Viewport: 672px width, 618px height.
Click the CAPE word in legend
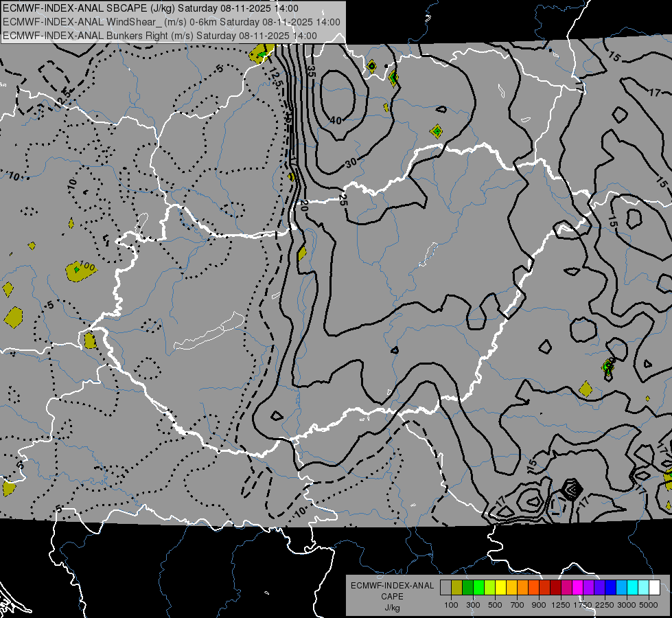[392, 597]
